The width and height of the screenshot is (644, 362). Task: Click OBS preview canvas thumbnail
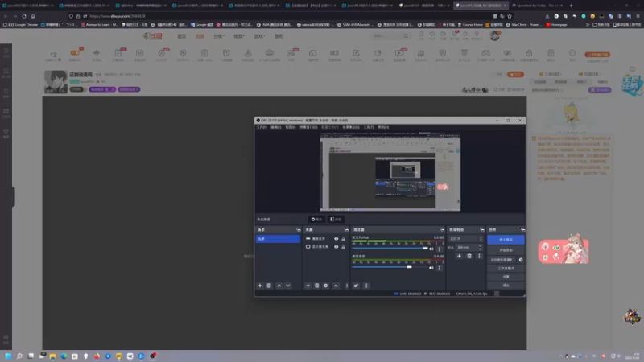click(390, 172)
